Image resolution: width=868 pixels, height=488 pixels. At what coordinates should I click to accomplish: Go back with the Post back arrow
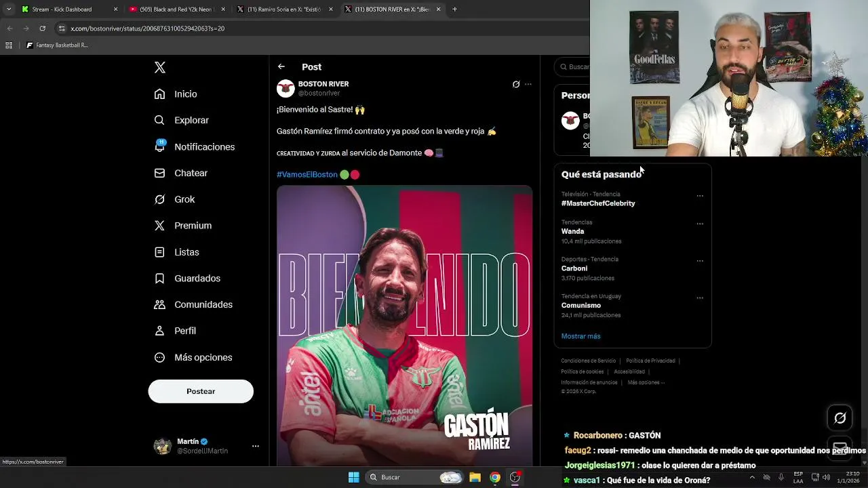[281, 66]
